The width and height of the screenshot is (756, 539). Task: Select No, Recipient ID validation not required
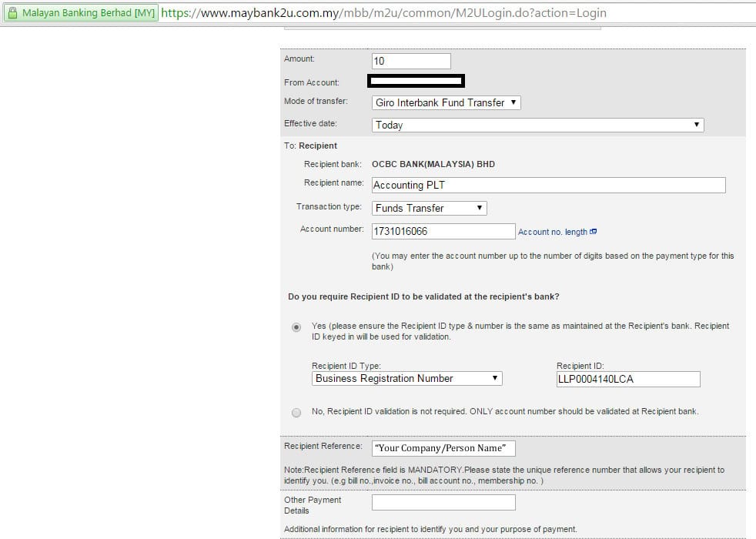click(x=296, y=413)
